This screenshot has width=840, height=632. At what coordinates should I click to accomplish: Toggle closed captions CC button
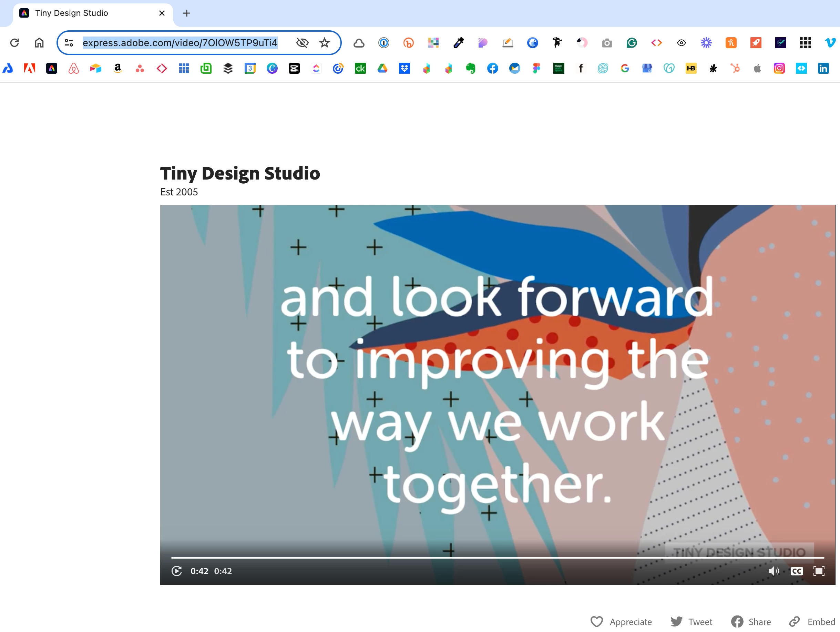(x=796, y=571)
